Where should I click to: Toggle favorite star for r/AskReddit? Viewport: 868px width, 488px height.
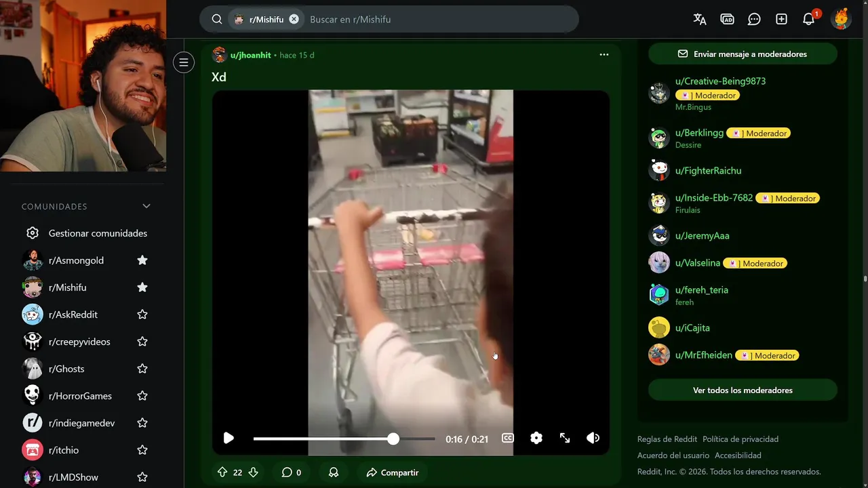(x=142, y=314)
